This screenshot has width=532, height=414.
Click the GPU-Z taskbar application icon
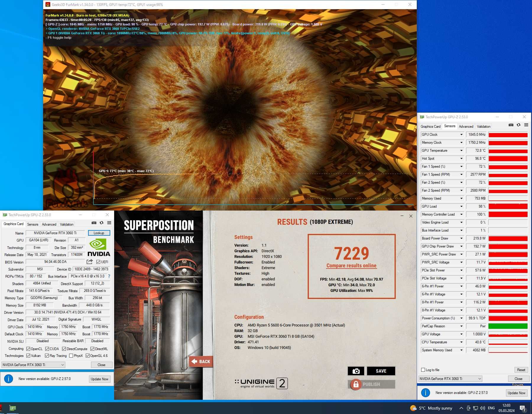point(12,408)
